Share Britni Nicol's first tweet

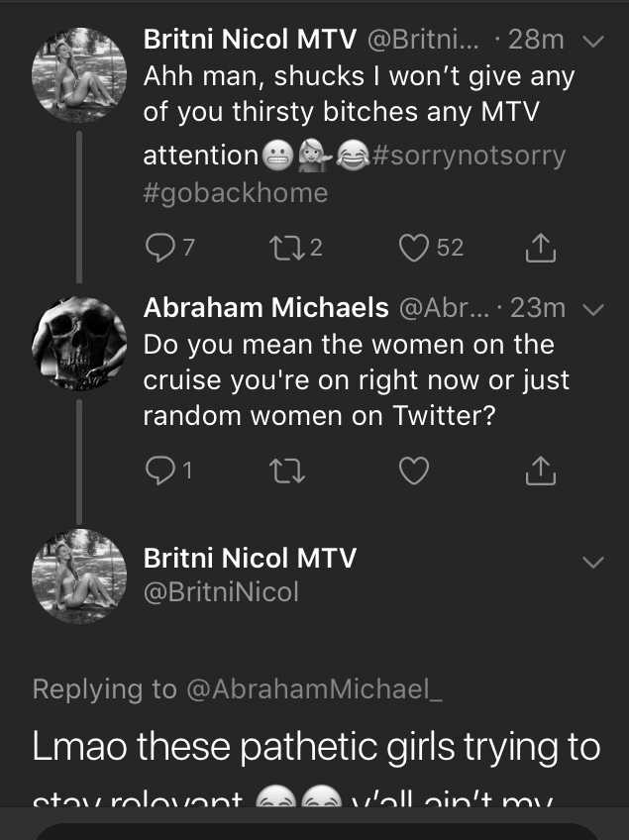coord(540,248)
